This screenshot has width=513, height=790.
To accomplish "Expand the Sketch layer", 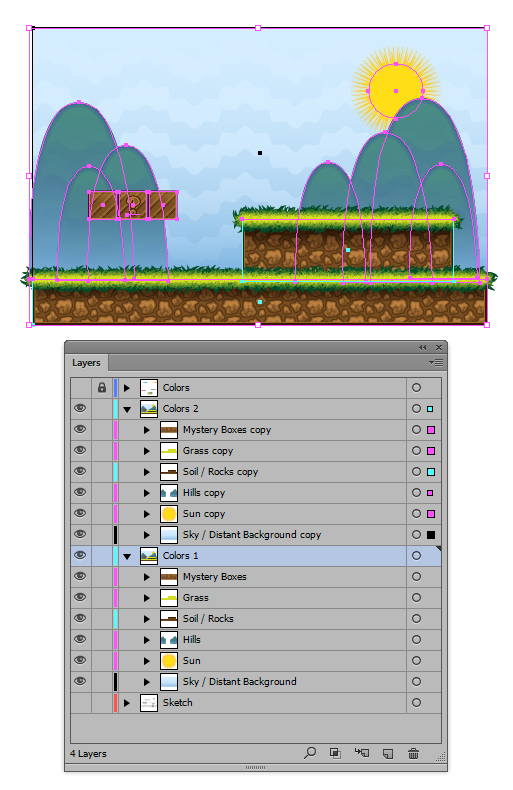I will click(x=127, y=703).
